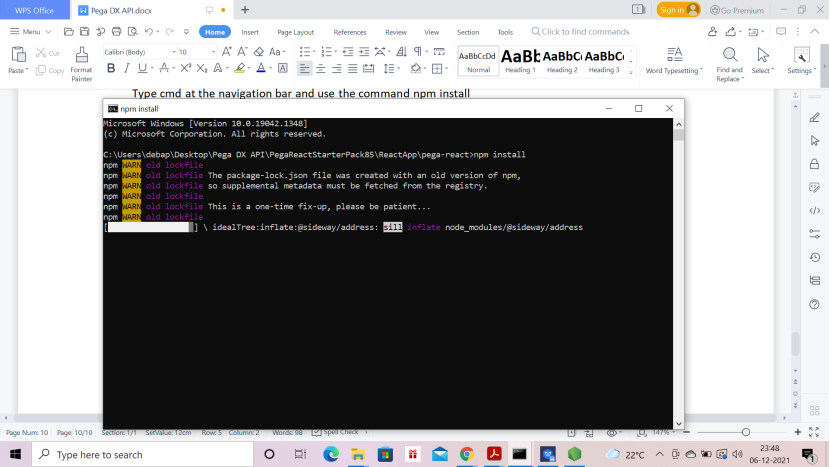
Task: Toggle superscript formatting
Action: tap(185, 68)
